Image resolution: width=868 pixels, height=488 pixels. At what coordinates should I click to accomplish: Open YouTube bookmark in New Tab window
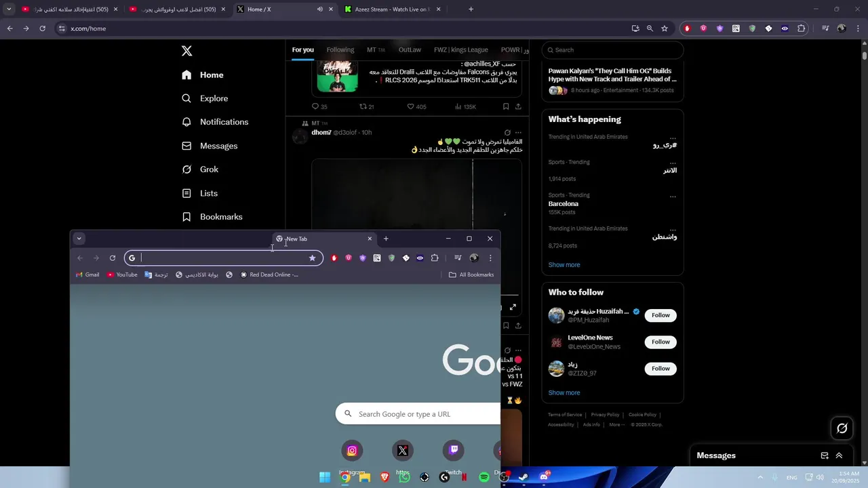(122, 275)
